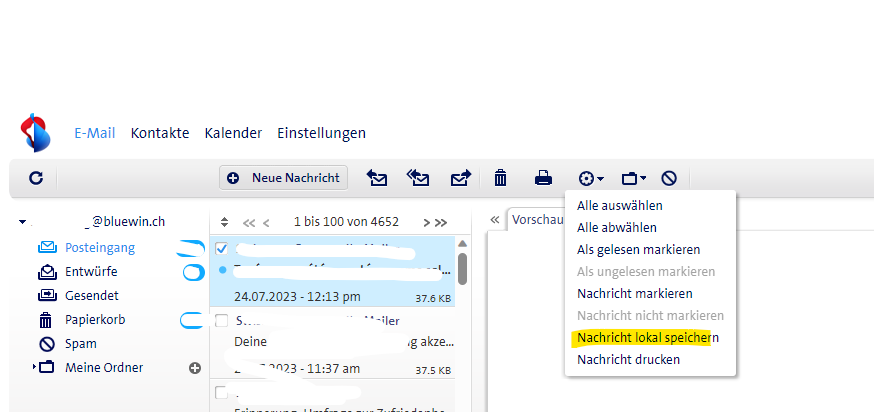874x412 pixels.
Task: Click the forward message icon
Action: click(x=460, y=178)
